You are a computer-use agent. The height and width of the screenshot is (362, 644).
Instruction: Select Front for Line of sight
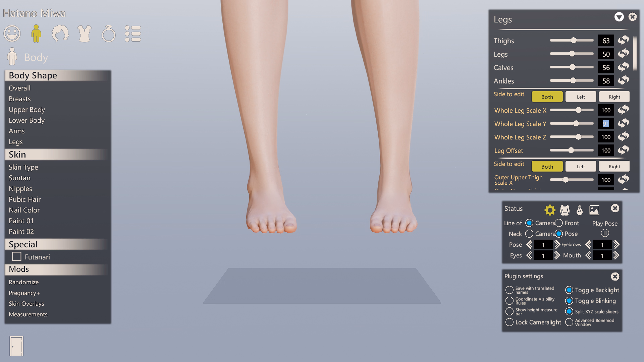coord(559,223)
